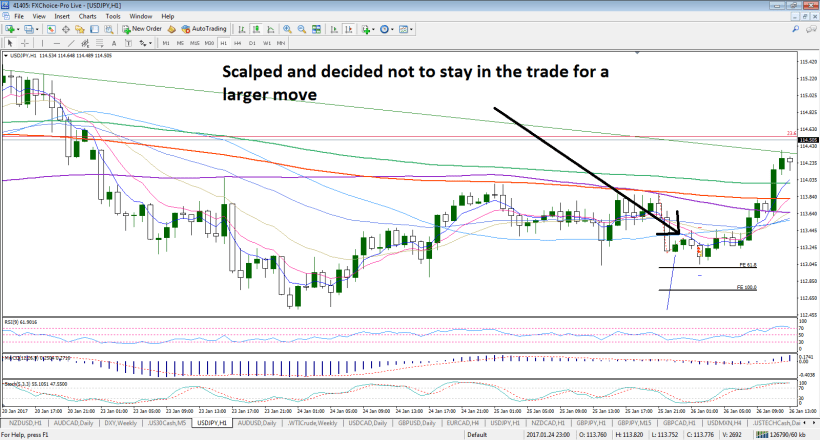820x440 pixels.
Task: Select the cursor arrow tool
Action: pyautogui.click(x=9, y=43)
